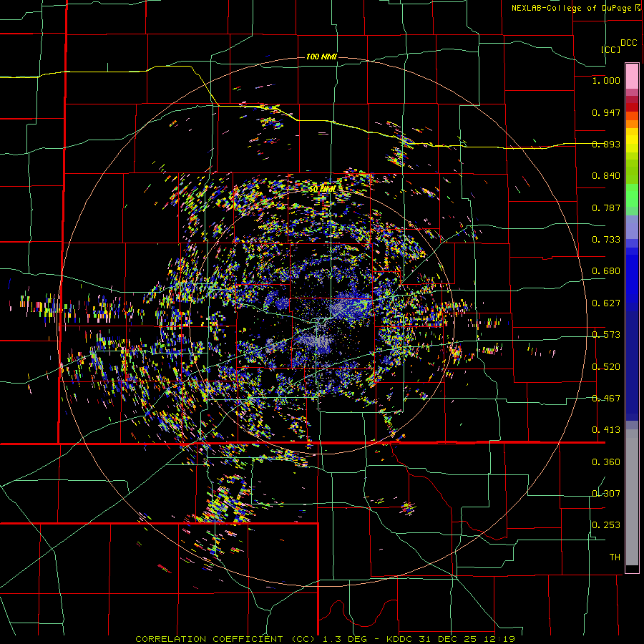Click the 0.733 scale value

pos(606,240)
